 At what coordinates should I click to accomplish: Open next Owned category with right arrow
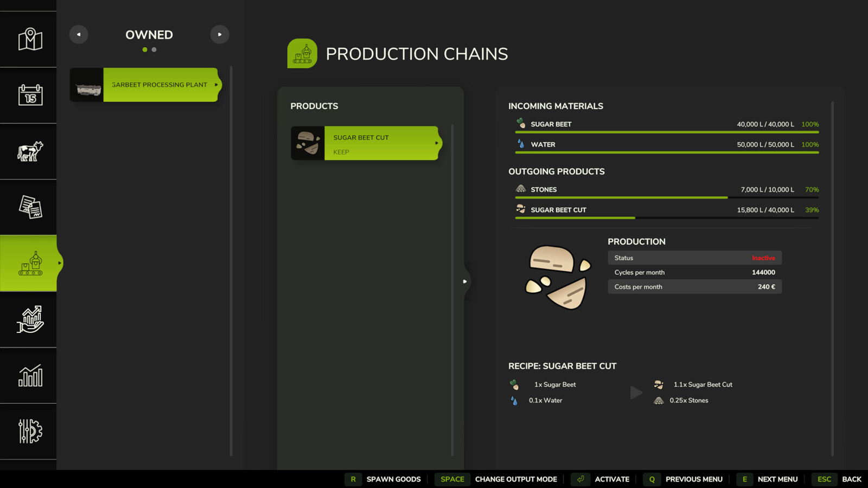pyautogui.click(x=220, y=34)
